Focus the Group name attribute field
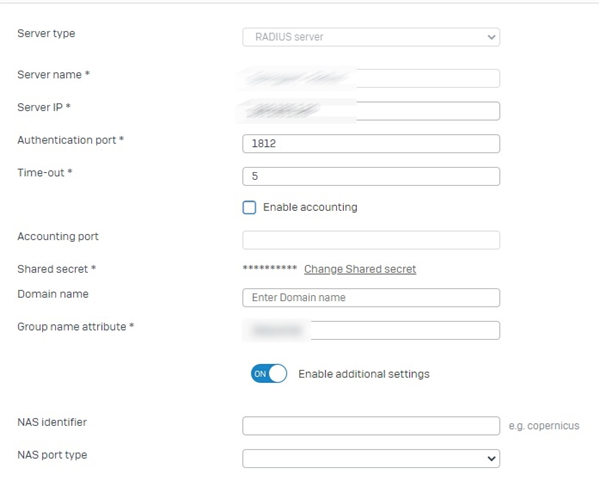 pyautogui.click(x=371, y=330)
